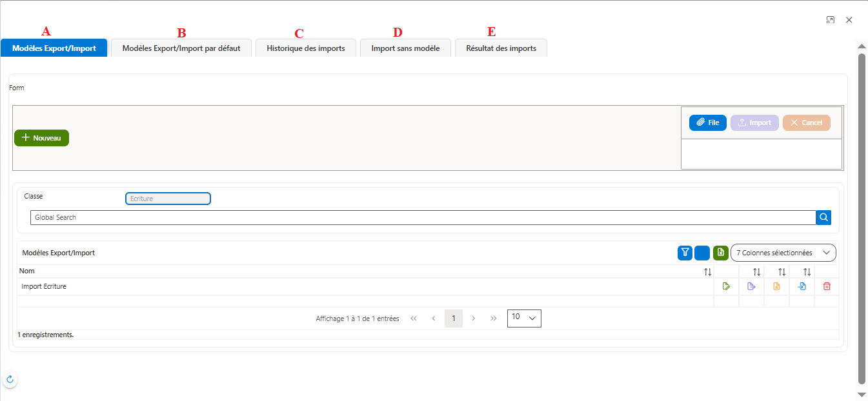Click the Global Search magnifier button
This screenshot has height=401, width=868.
(x=823, y=217)
